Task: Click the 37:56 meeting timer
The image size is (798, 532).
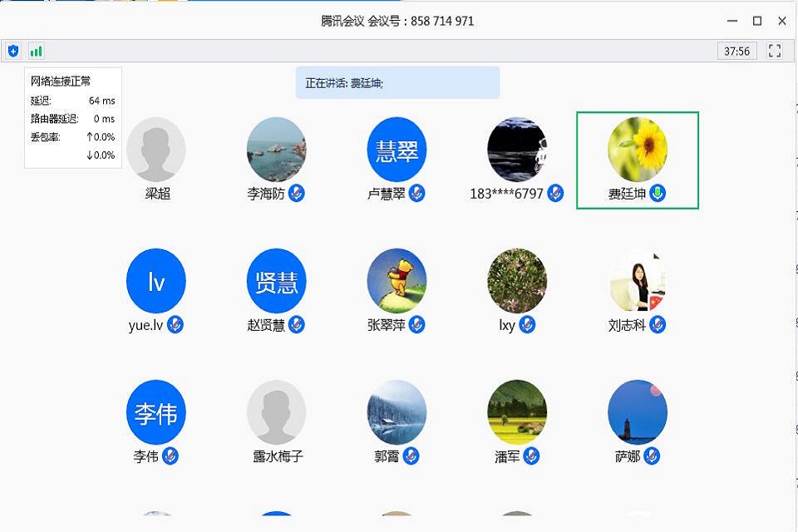Action: click(737, 51)
